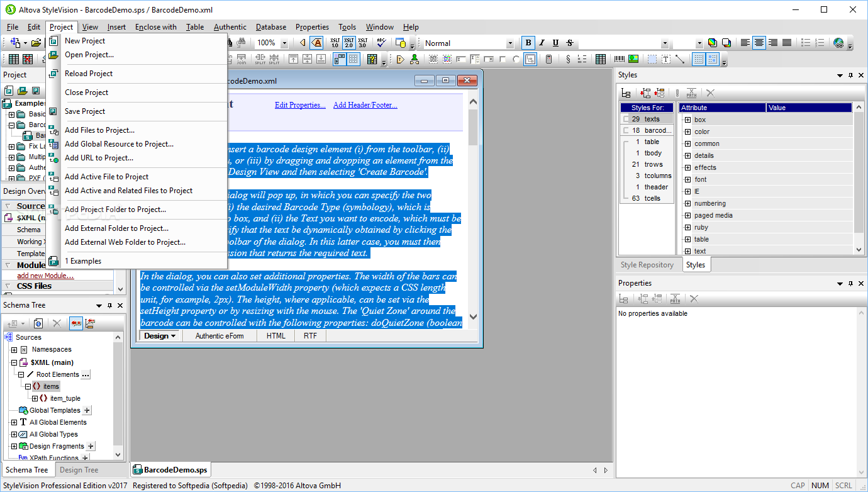Expand the numbering style attribute

(x=687, y=203)
